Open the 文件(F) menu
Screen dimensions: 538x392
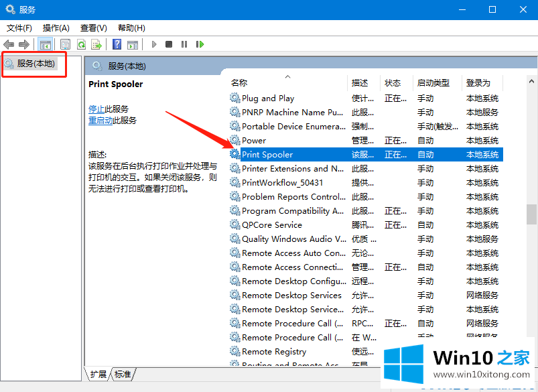coord(19,27)
